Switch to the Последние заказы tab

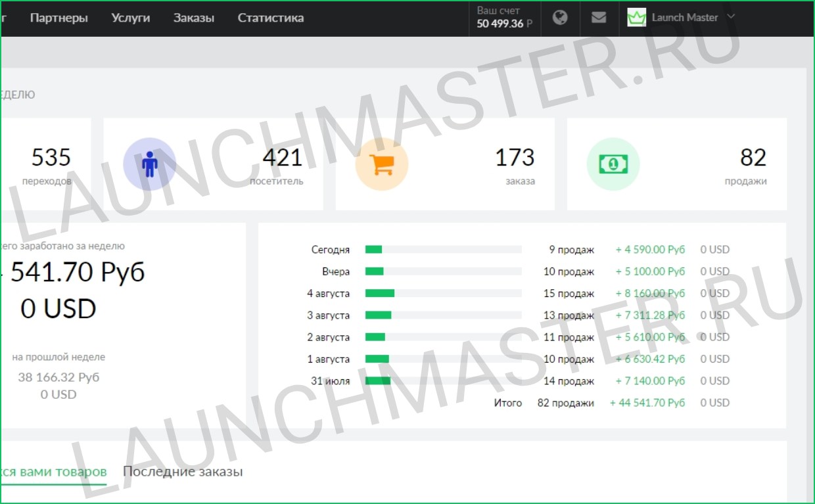[183, 472]
